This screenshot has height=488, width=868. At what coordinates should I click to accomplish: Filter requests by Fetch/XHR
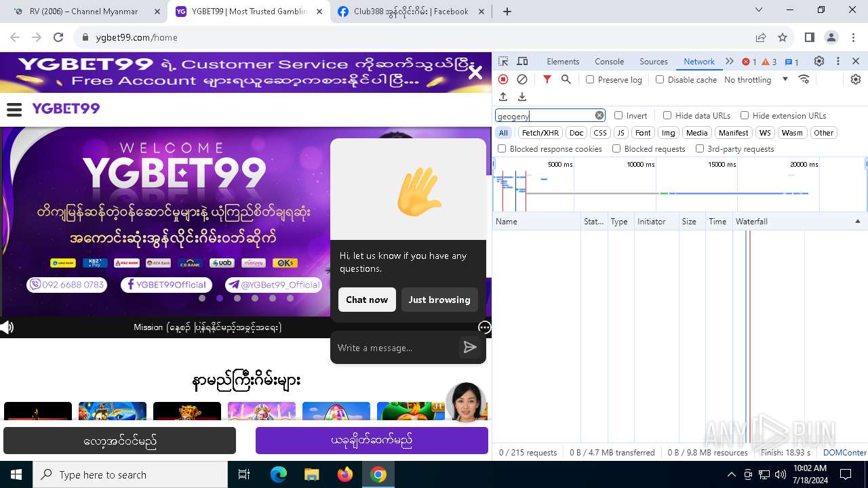540,133
